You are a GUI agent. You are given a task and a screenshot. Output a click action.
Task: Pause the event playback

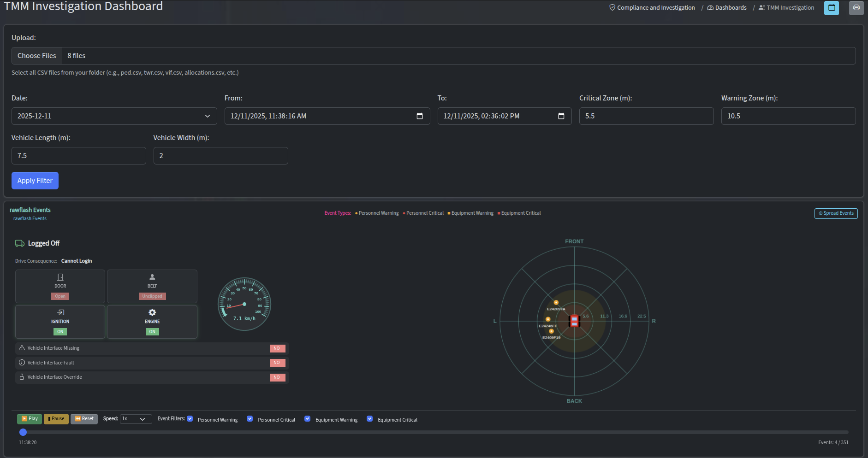pyautogui.click(x=56, y=419)
